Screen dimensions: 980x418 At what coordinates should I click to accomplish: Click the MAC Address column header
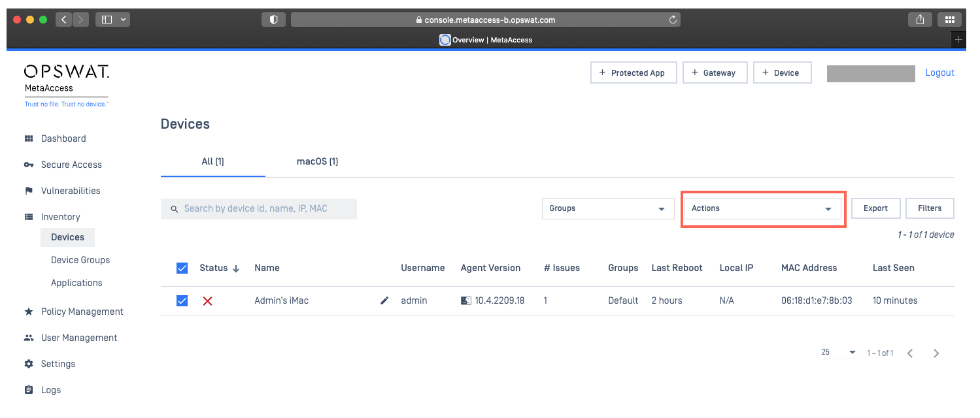pos(809,268)
